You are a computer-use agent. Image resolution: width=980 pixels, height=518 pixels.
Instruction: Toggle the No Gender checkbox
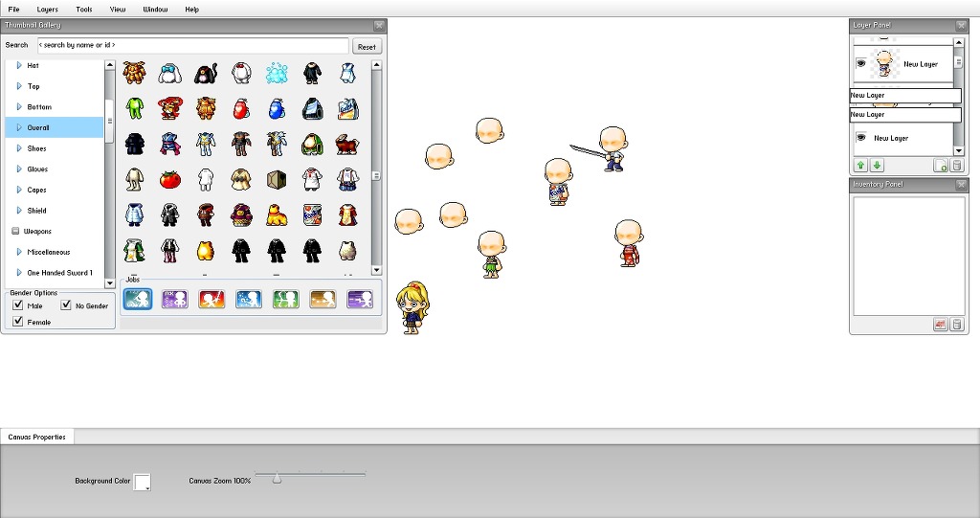[x=67, y=305]
